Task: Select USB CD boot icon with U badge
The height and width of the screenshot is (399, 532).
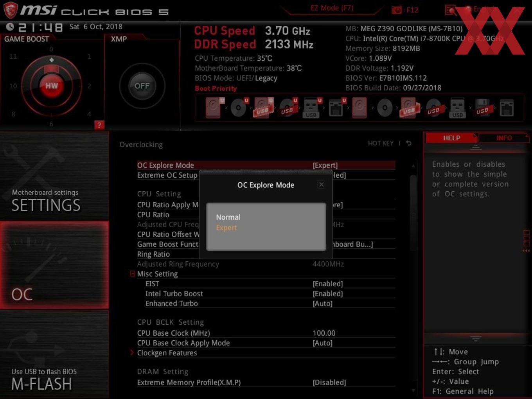Action: click(x=288, y=108)
